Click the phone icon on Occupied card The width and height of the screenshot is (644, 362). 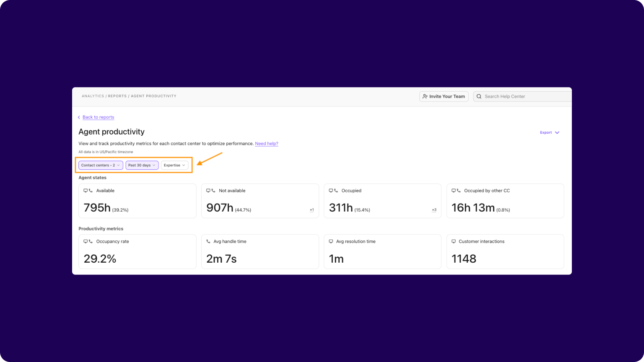click(336, 191)
